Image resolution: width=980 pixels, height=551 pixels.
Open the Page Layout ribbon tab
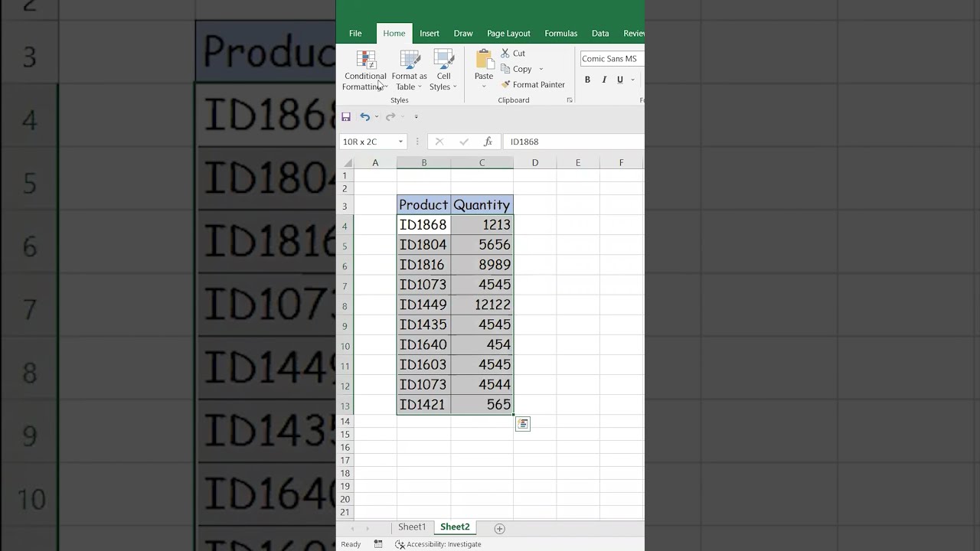508,34
